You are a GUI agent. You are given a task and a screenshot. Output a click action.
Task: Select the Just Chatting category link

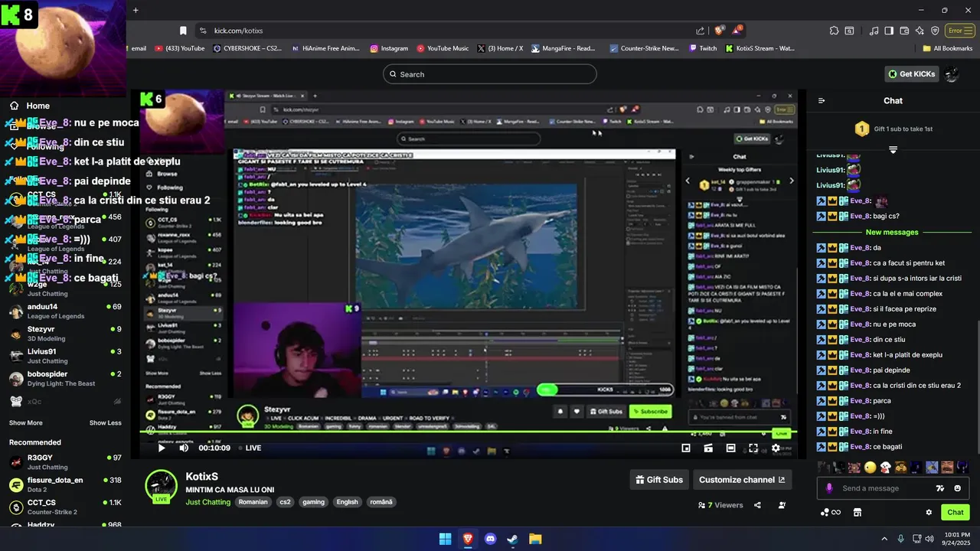(x=207, y=502)
